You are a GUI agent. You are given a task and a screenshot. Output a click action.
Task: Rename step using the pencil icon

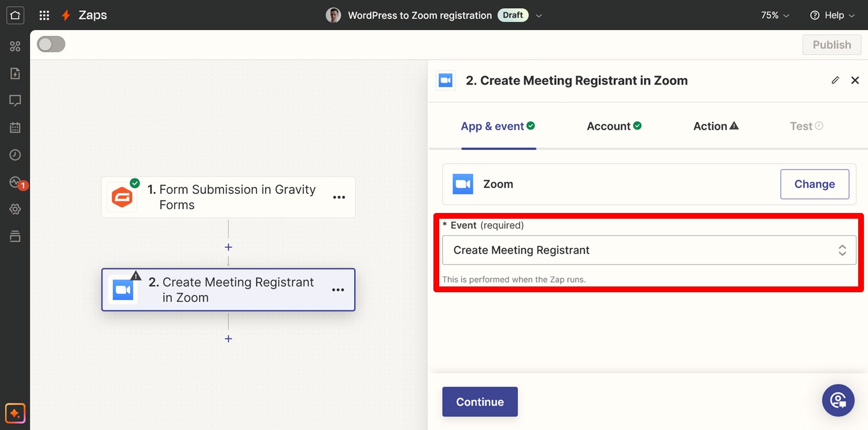835,80
